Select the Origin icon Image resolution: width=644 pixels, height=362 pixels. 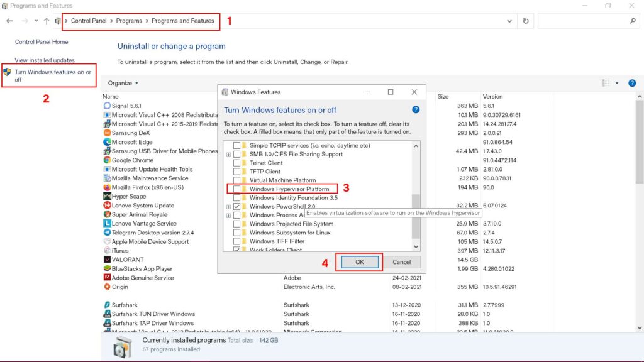[x=107, y=287]
